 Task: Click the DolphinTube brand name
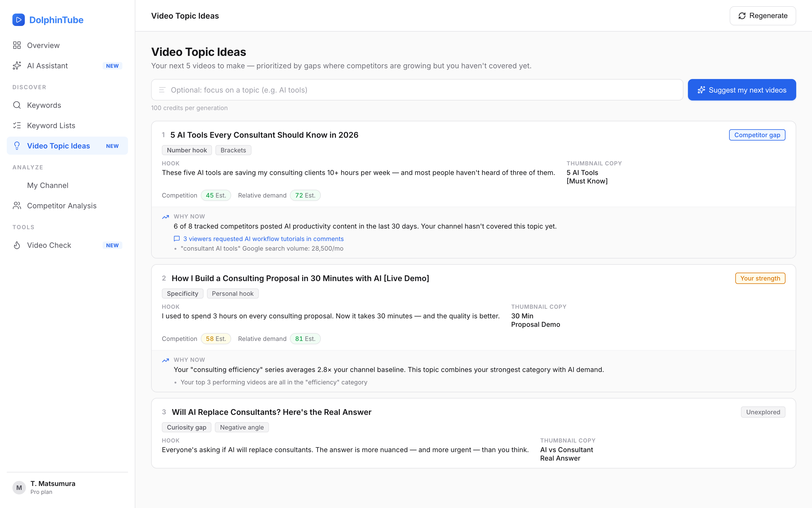point(56,20)
